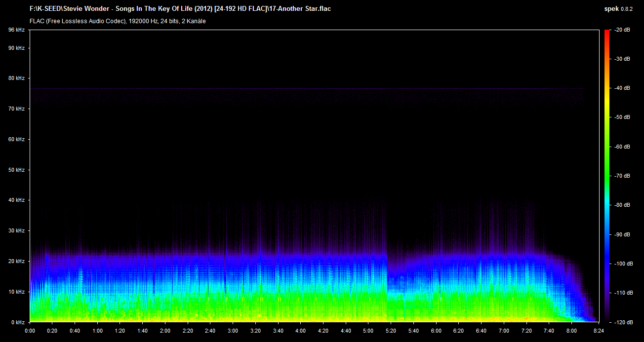
Task: Click the 70 kHz frequency axis label
Action: coord(16,109)
